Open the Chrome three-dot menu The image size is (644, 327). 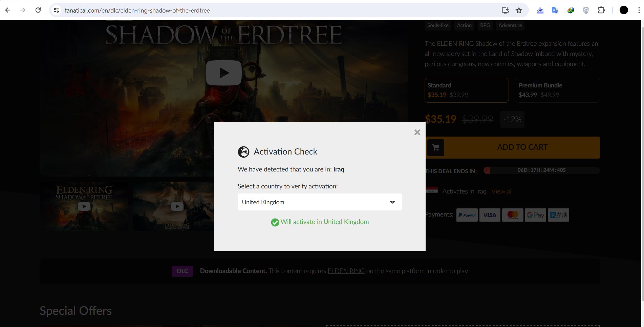click(639, 10)
